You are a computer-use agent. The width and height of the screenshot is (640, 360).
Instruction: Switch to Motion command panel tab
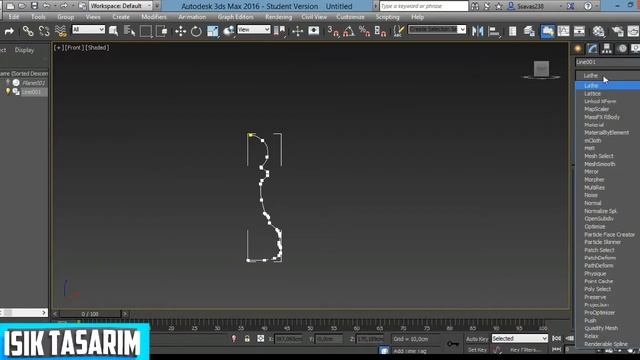622,49
